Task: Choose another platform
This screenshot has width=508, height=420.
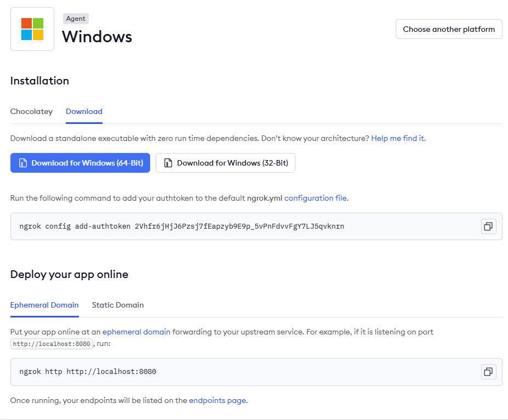Action: coord(449,29)
